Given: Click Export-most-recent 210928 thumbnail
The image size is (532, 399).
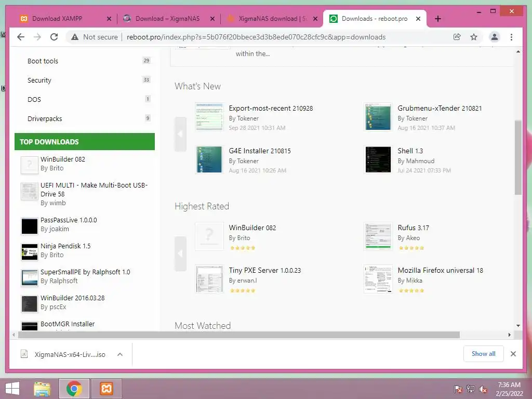Looking at the screenshot, I should point(209,117).
